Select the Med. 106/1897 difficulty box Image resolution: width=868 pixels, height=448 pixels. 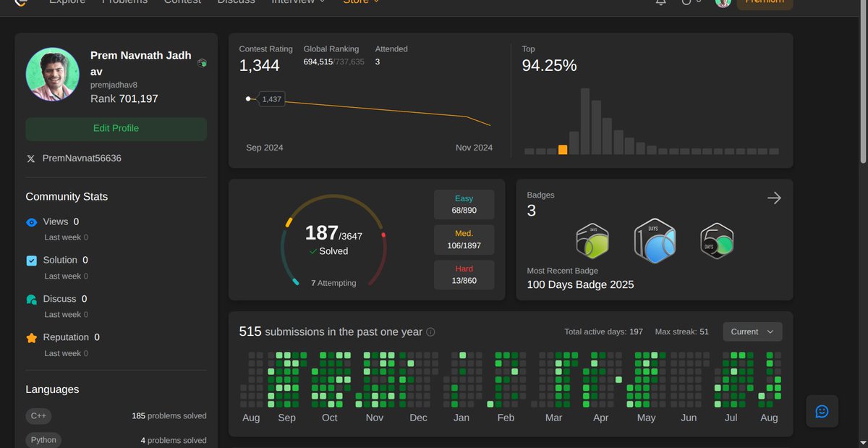pyautogui.click(x=464, y=240)
